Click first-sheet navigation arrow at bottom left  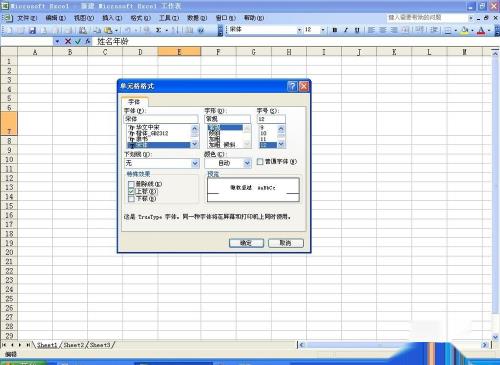pos(4,345)
